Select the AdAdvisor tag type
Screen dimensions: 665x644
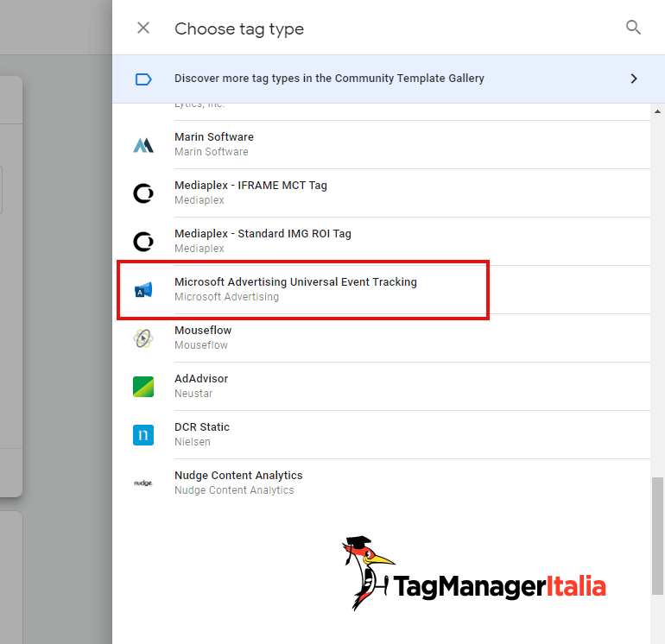tap(381, 386)
